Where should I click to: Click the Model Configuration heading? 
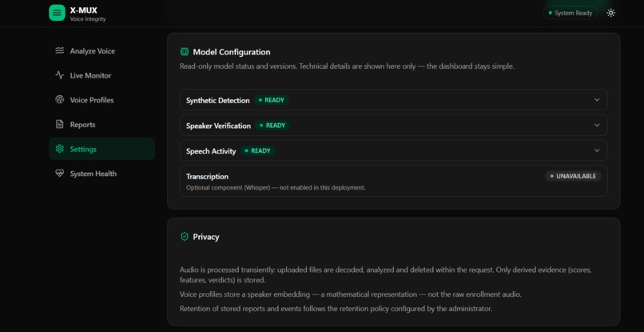232,52
